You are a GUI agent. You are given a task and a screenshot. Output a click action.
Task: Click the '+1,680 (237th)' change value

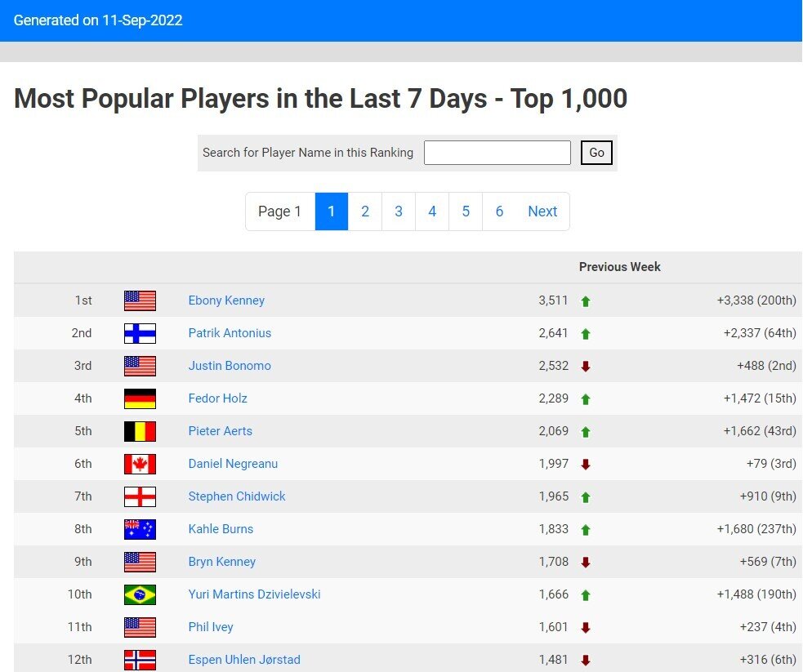(756, 529)
